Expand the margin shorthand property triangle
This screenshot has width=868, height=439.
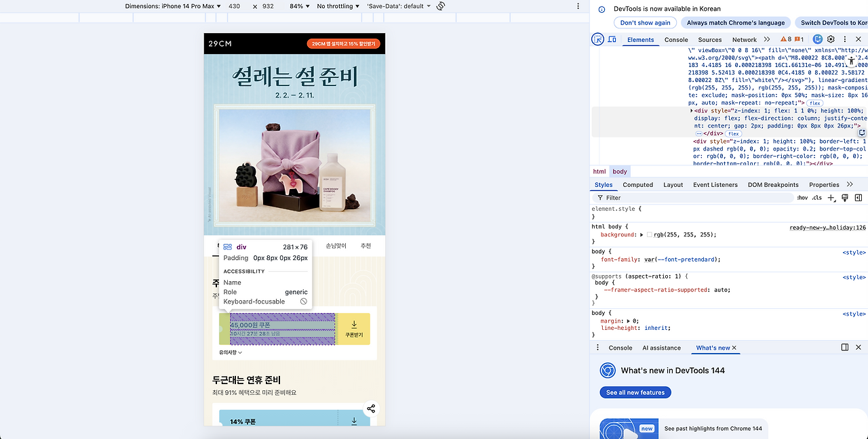[629, 321]
